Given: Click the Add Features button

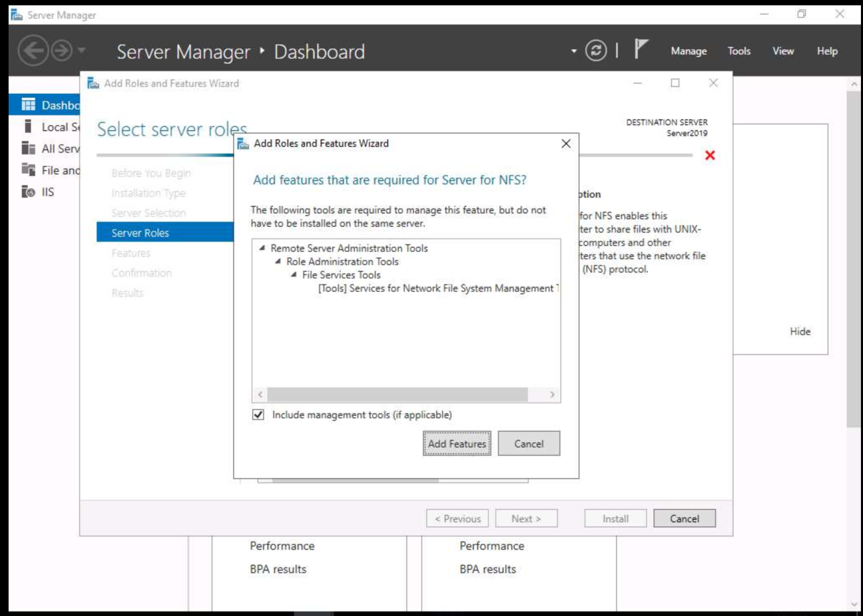Looking at the screenshot, I should click(457, 444).
